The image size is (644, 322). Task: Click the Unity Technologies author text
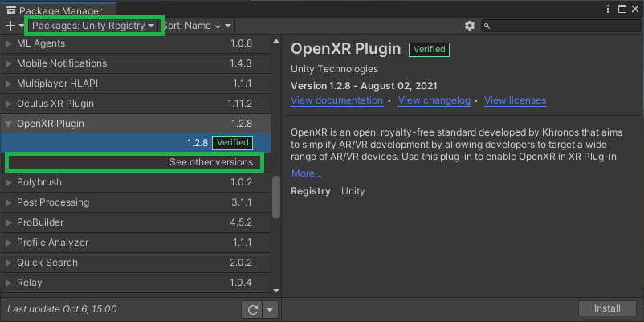click(334, 69)
